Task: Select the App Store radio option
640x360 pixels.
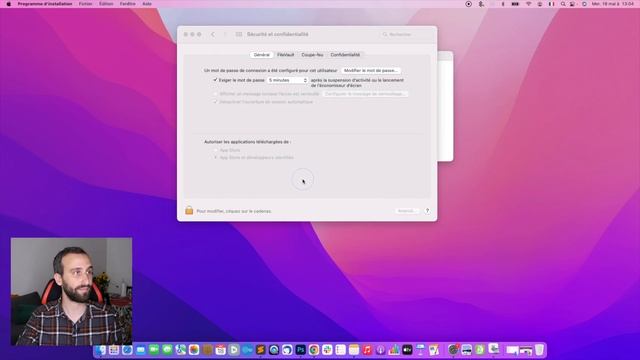Action: (216, 150)
